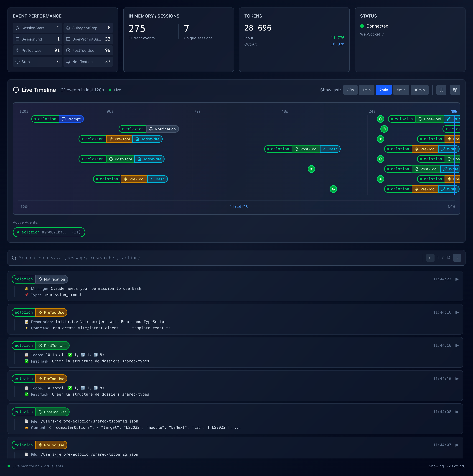Expand the 11:44:07 PreToolUse event
473x476 pixels.
click(457, 445)
